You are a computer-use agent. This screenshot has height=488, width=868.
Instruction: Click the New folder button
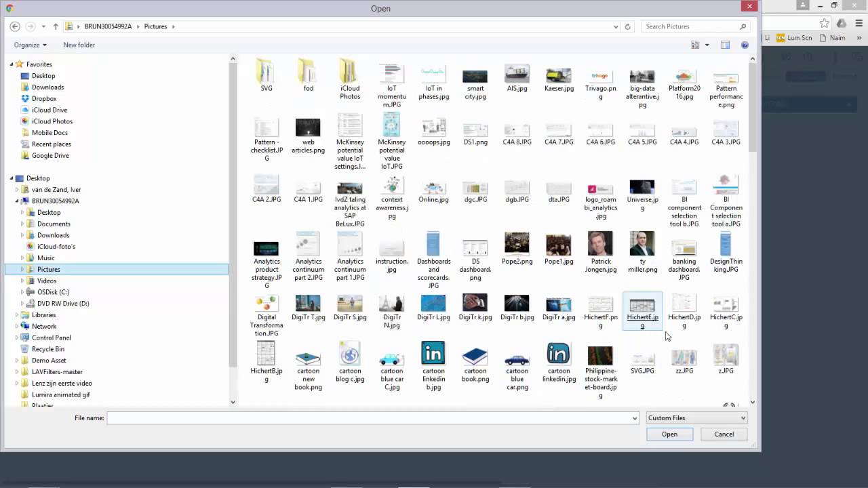click(x=79, y=45)
